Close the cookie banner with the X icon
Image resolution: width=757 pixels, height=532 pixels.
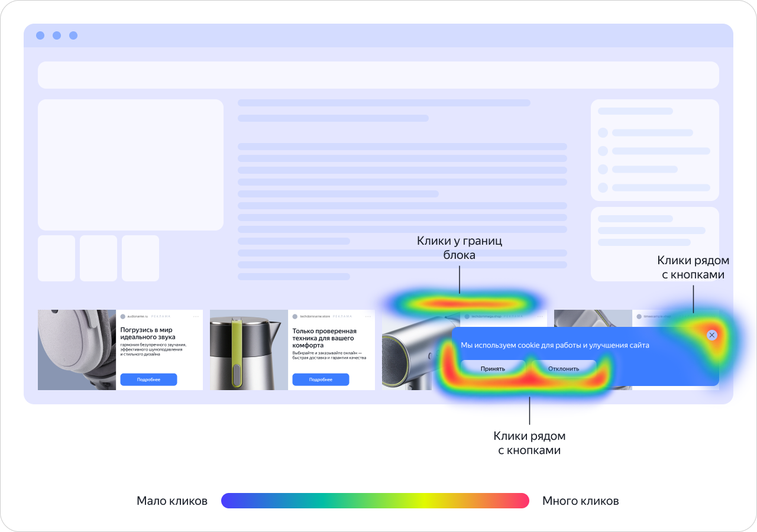click(712, 335)
